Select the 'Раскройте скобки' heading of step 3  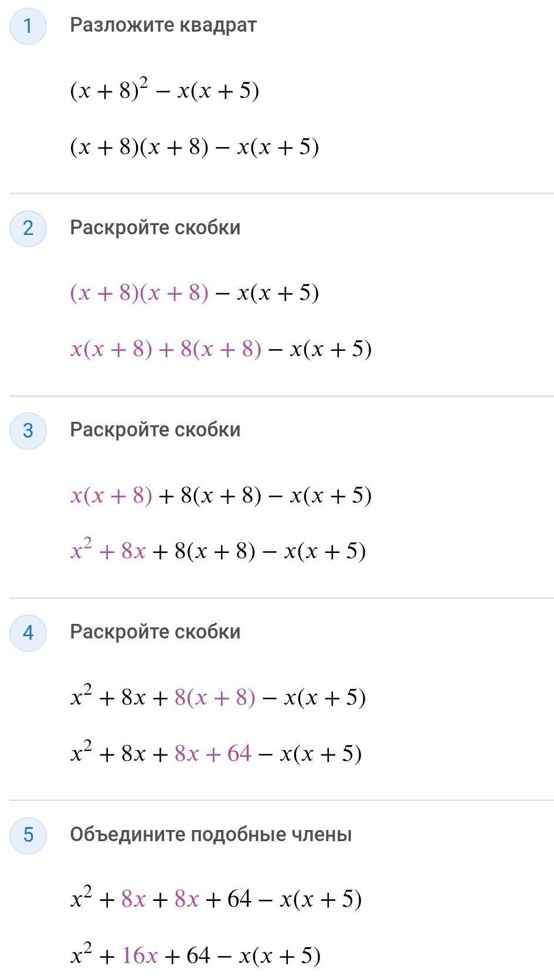click(155, 429)
